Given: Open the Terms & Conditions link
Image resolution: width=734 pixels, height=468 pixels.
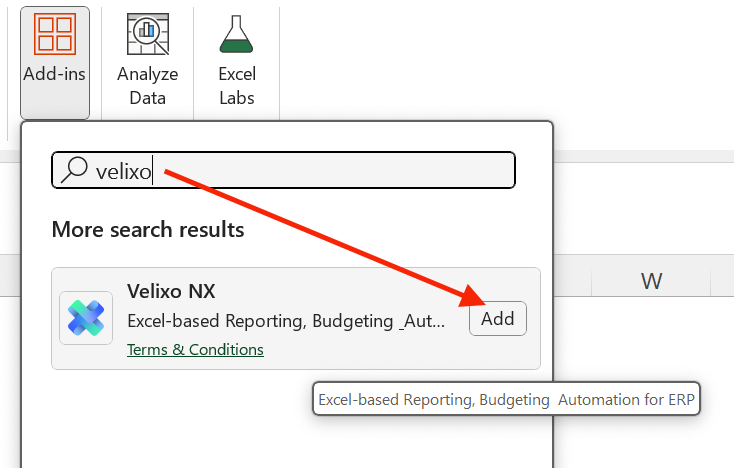Looking at the screenshot, I should [x=195, y=350].
